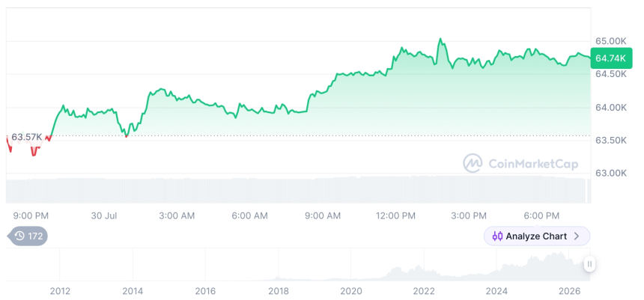The image size is (644, 300).
Task: Click the 12:00 PM time axis label
Action: (x=395, y=216)
